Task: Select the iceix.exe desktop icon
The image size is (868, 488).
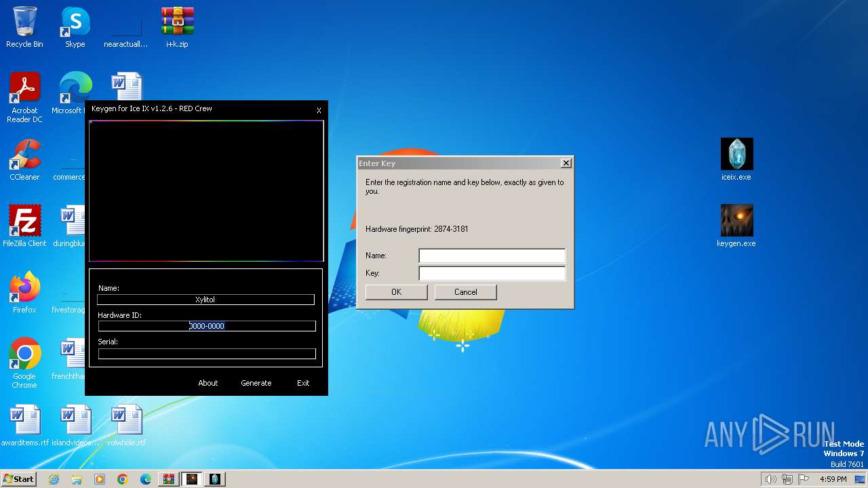Action: pyautogui.click(x=736, y=160)
